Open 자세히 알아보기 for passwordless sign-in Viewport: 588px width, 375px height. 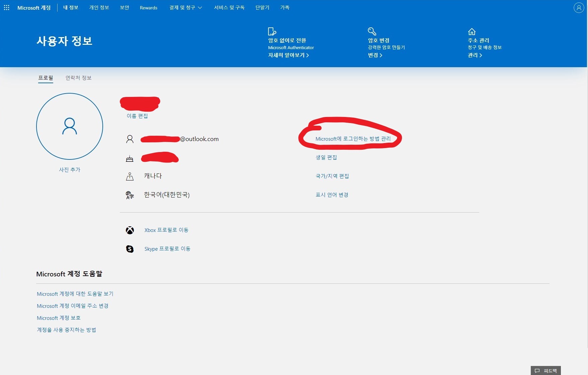coord(288,55)
